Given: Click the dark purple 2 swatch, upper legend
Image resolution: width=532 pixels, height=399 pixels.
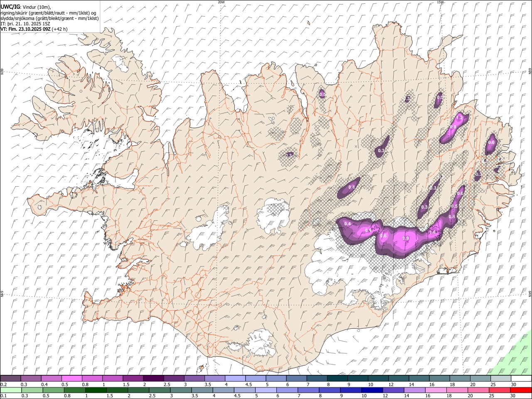Looking at the screenshot, I should [x=153, y=379].
